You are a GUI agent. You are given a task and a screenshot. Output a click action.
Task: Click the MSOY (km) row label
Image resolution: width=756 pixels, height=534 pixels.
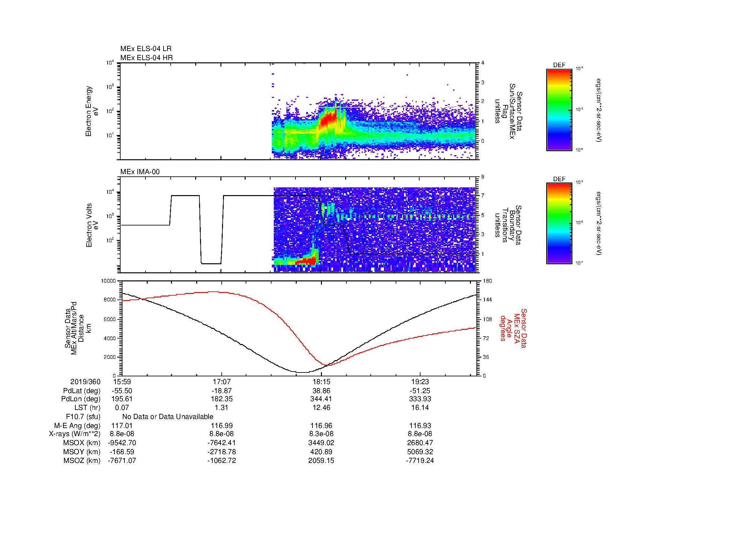pos(82,452)
